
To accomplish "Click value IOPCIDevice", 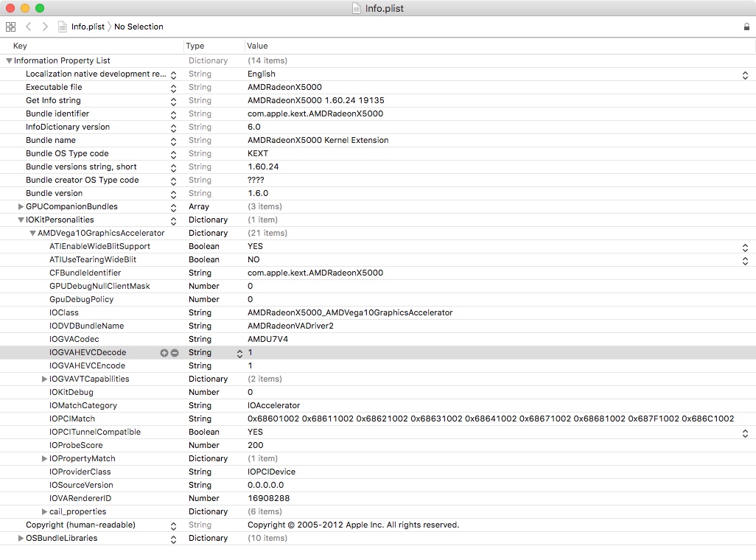I will 271,472.
